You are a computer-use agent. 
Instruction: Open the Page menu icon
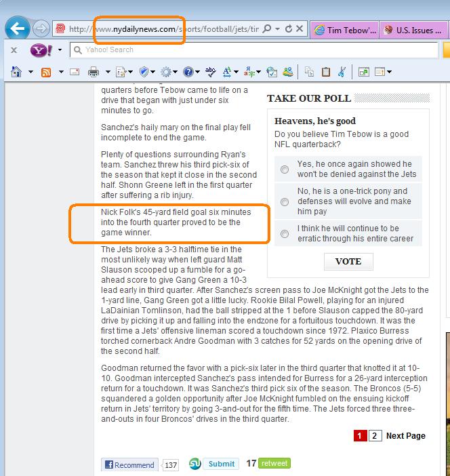(121, 73)
